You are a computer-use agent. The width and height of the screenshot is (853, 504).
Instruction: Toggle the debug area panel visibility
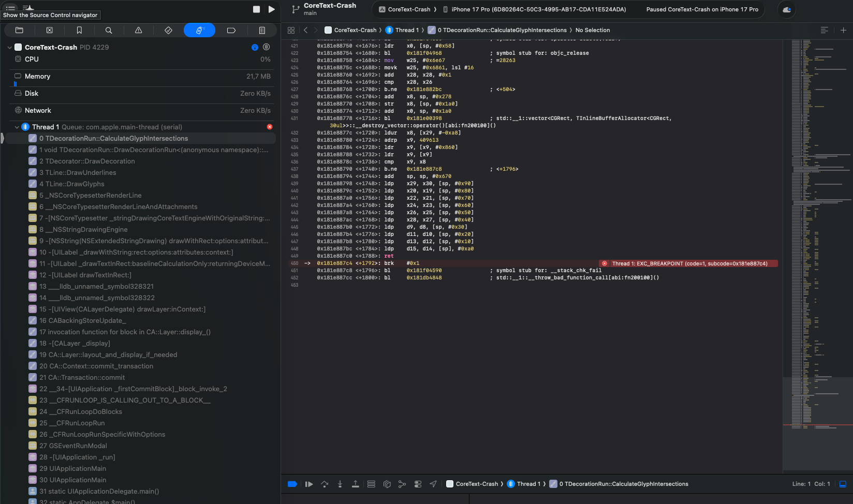[x=843, y=484]
